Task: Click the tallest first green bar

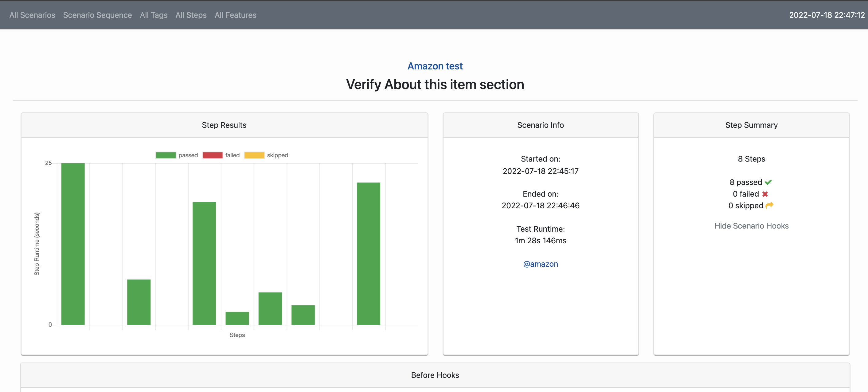Action: click(73, 244)
